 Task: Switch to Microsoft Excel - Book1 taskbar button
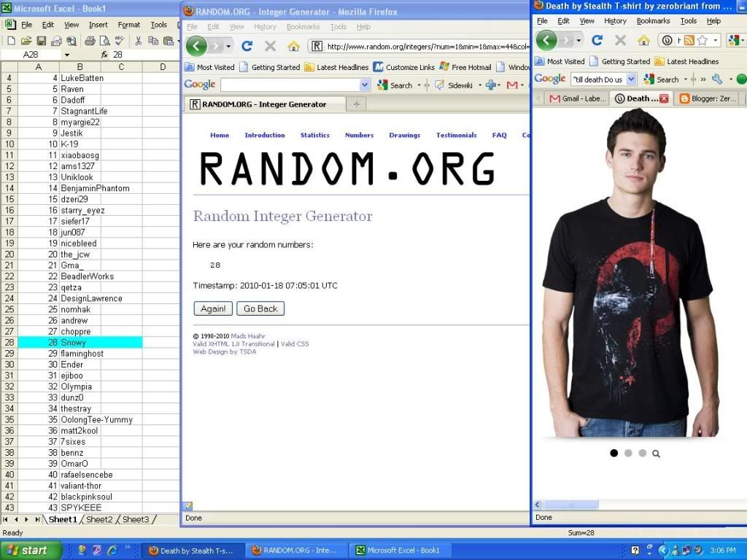click(x=399, y=551)
